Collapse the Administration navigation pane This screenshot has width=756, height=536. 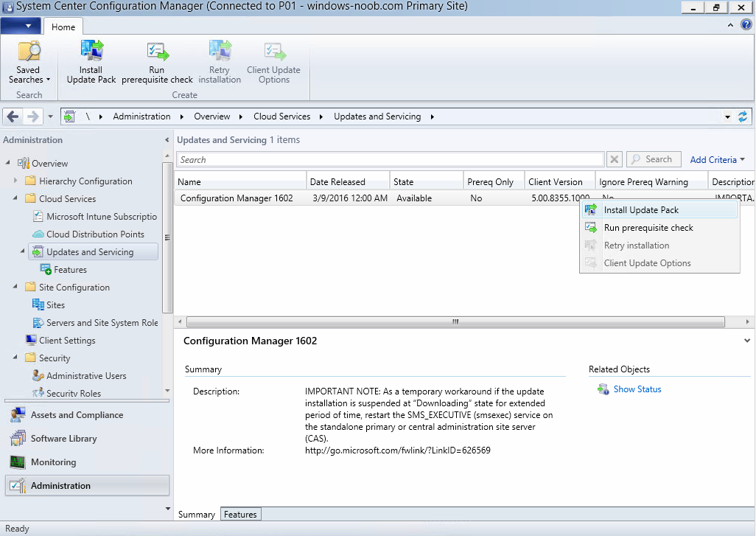pyautogui.click(x=167, y=140)
